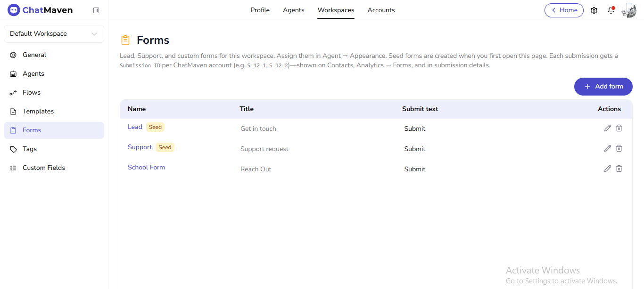This screenshot has width=644, height=289.
Task: Open the Default Workspace dropdown
Action: pos(53,33)
